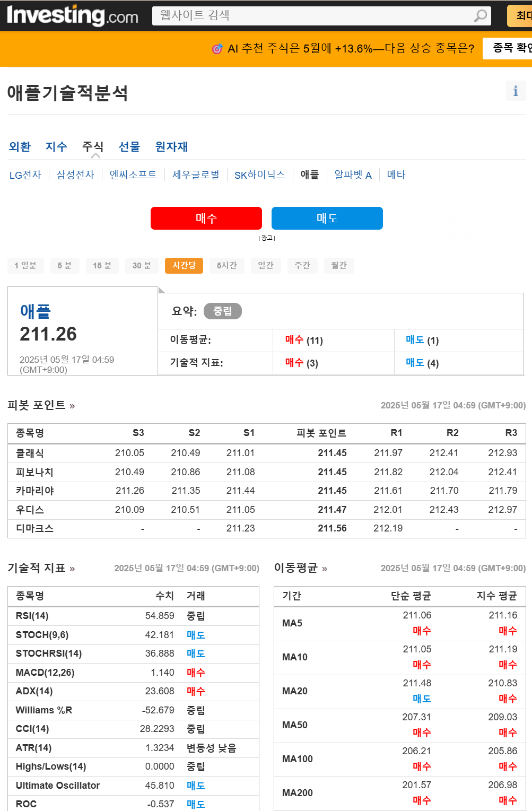The height and width of the screenshot is (811, 532).
Task: Switch to the 지수 tab
Action: pyautogui.click(x=56, y=146)
